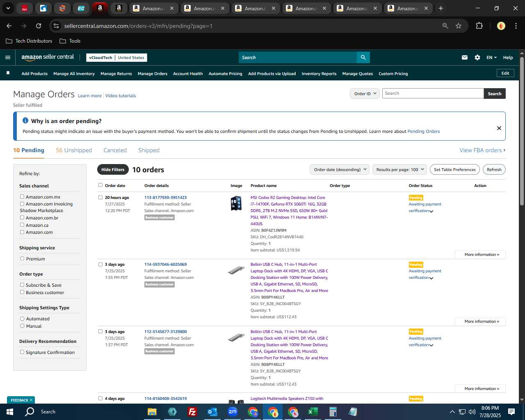Click the Hide Filters button
The width and height of the screenshot is (525, 420).
point(113,169)
